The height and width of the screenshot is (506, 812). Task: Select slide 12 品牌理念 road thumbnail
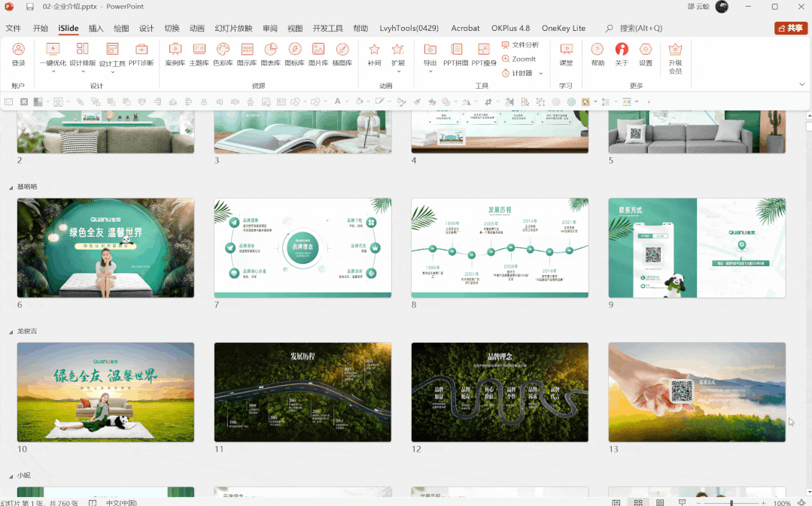point(500,392)
